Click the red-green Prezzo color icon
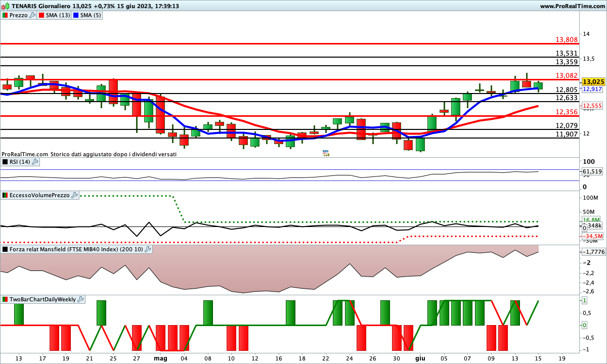Viewport: 607px width, 364px height. [5, 15]
